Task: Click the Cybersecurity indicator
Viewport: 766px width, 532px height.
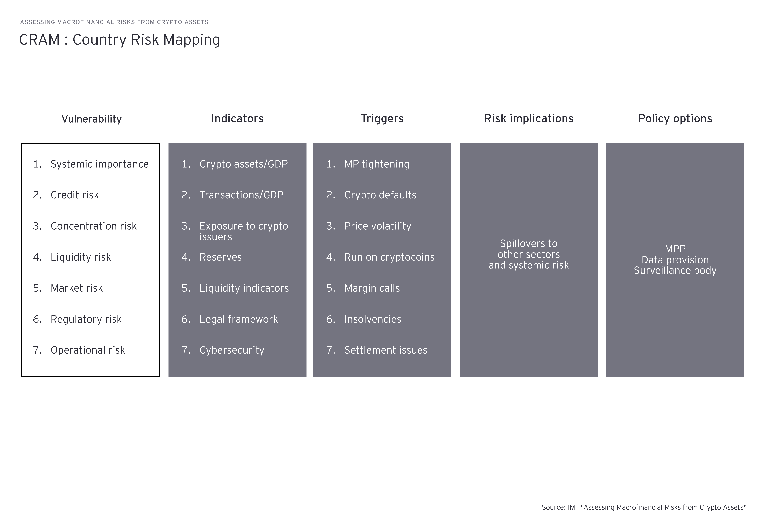Action: pyautogui.click(x=232, y=350)
